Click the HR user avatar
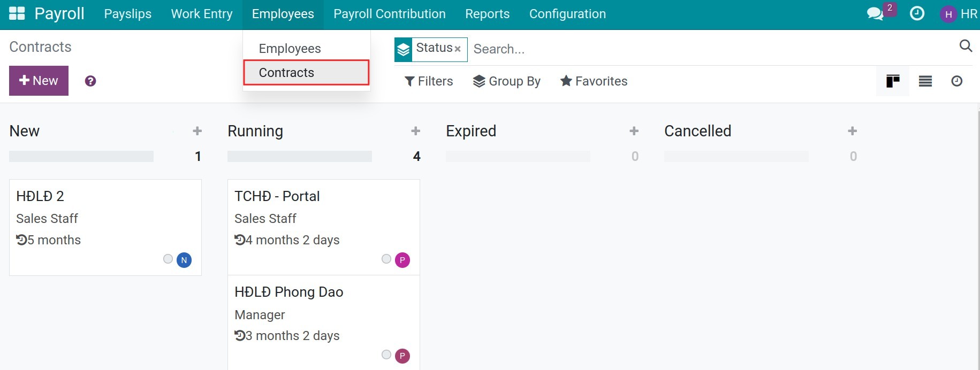 click(x=948, y=14)
